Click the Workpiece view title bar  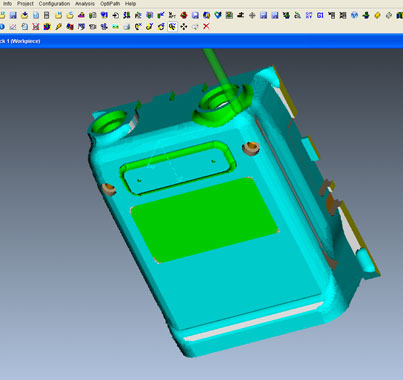tap(201, 41)
